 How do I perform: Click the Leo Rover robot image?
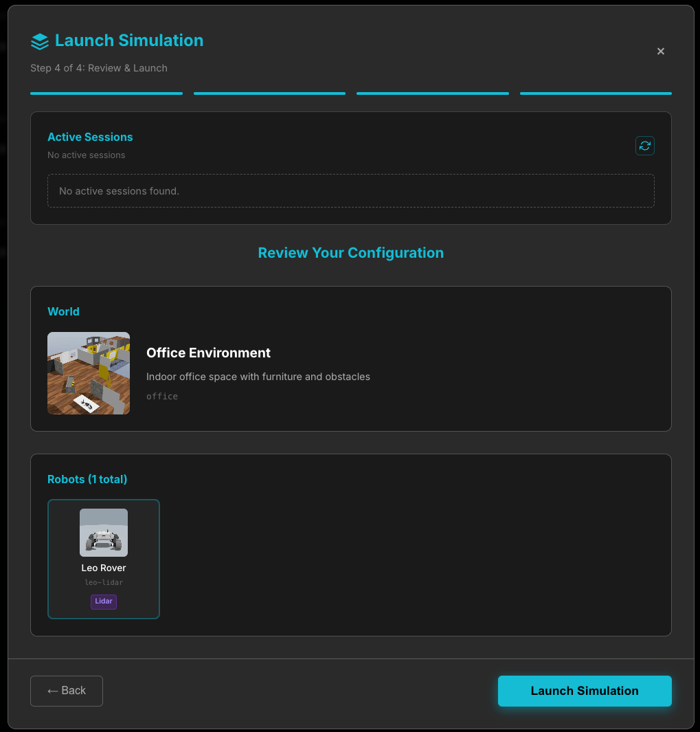pyautogui.click(x=104, y=533)
